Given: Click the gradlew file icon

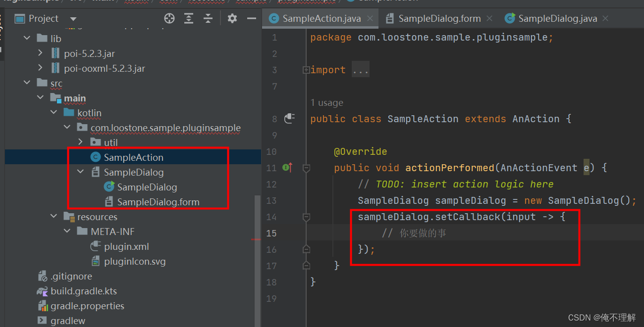Looking at the screenshot, I should point(43,321).
